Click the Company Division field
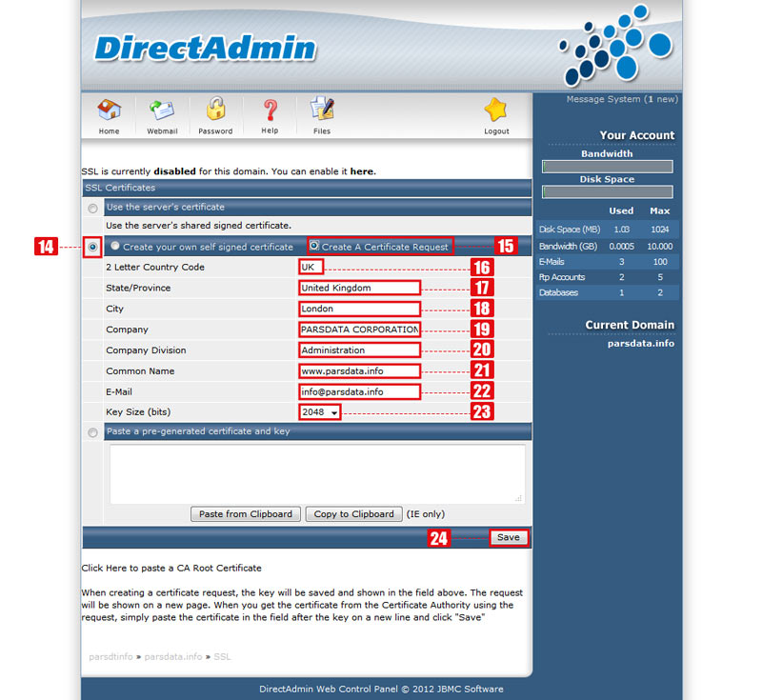This screenshot has width=762, height=700. (x=360, y=350)
